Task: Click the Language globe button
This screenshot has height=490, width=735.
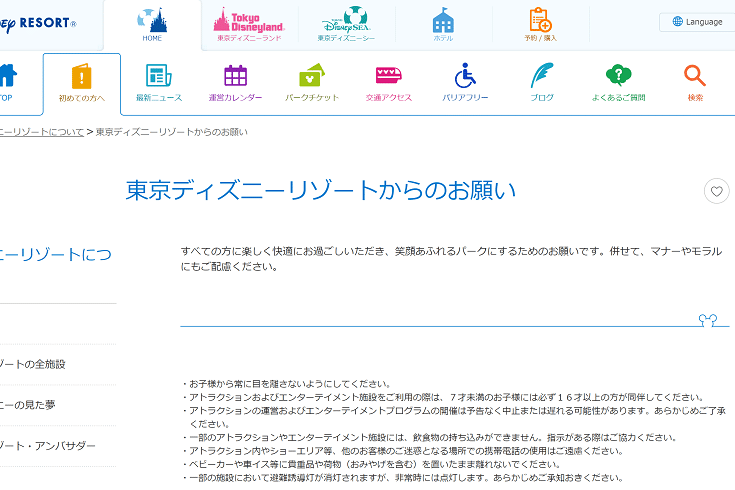Action: 697,22
